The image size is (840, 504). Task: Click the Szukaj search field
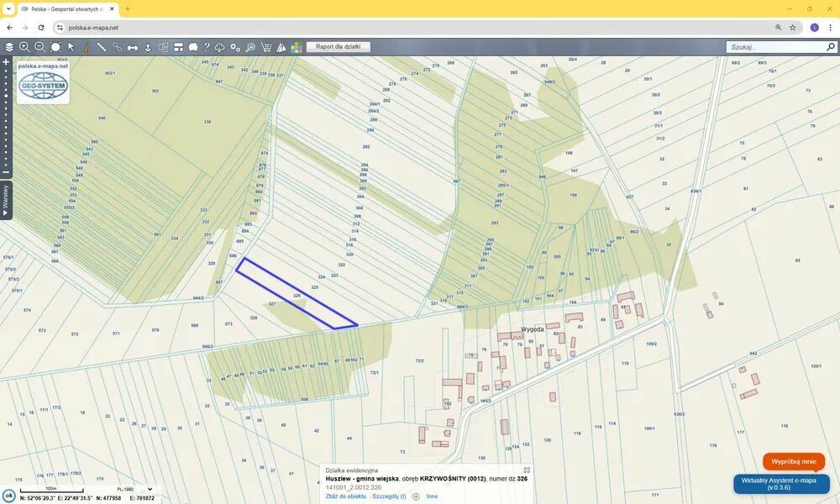click(774, 47)
